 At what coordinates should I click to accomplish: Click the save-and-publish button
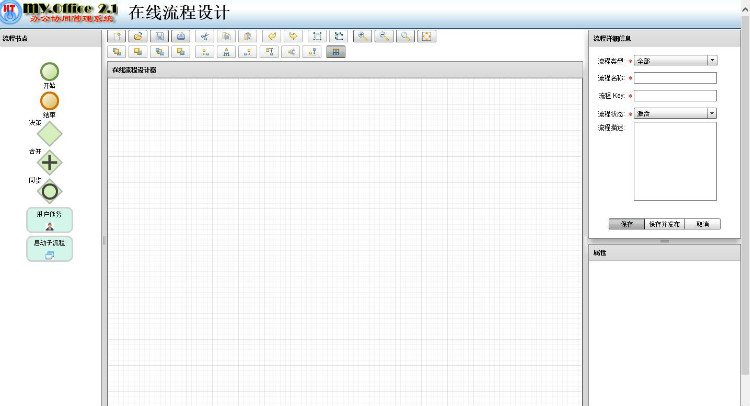point(664,224)
